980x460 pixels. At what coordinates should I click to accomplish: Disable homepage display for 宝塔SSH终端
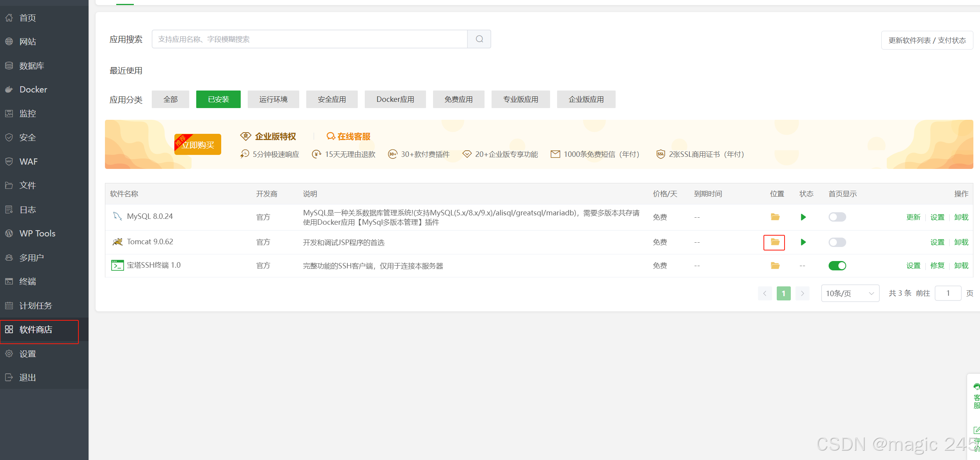pos(837,266)
